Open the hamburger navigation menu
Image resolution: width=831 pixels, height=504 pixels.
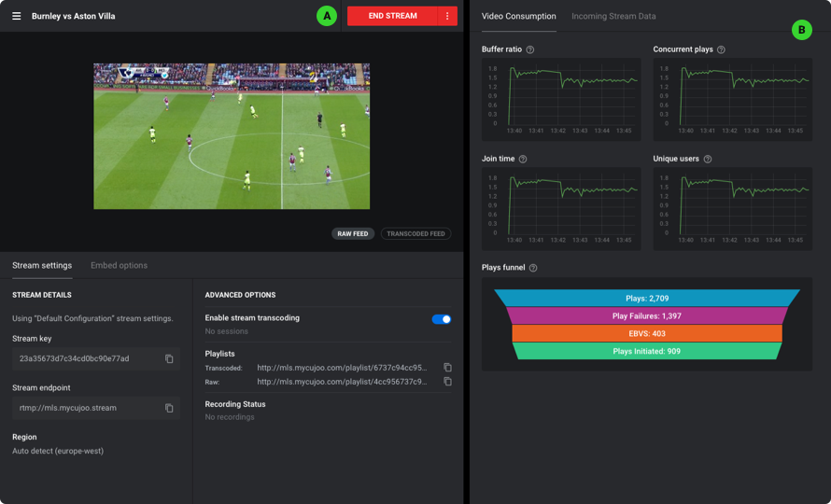click(x=17, y=16)
